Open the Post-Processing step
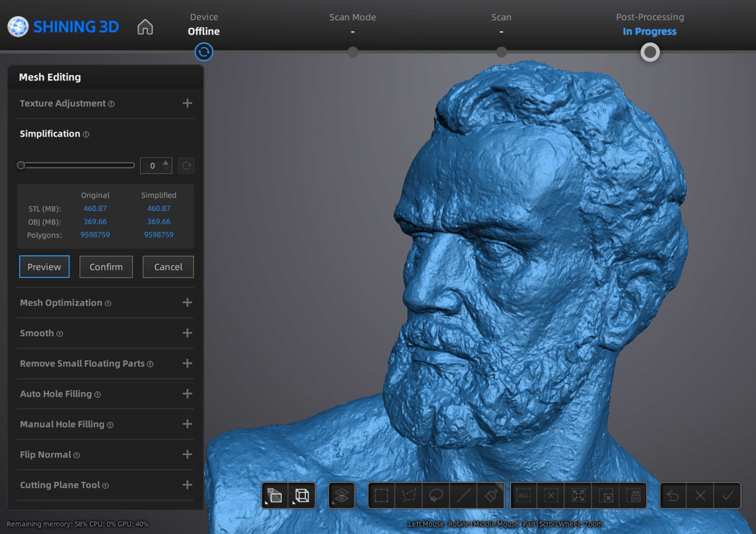 click(x=650, y=52)
